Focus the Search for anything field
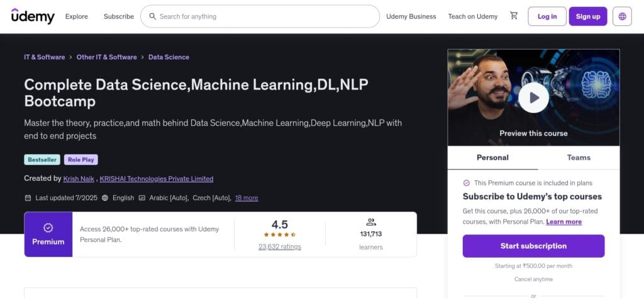Image resolution: width=644 pixels, height=303 pixels. [x=260, y=16]
